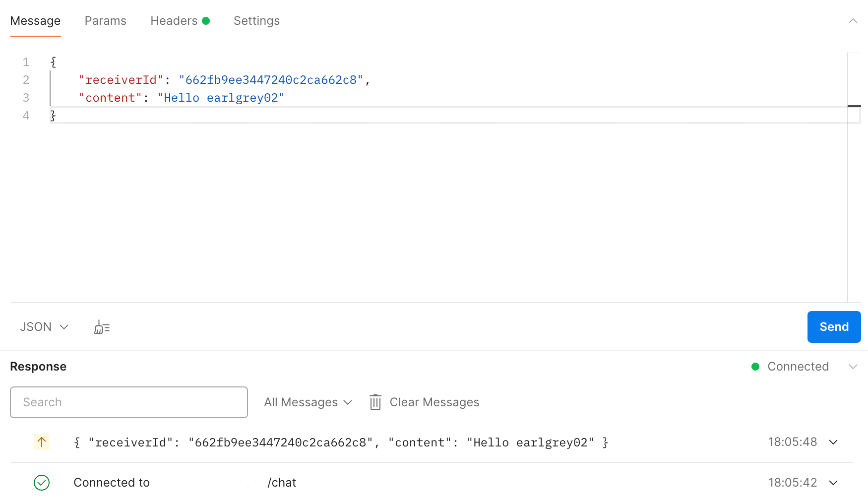Click the Clear Messages trash icon
The image size is (868, 502).
375,402
